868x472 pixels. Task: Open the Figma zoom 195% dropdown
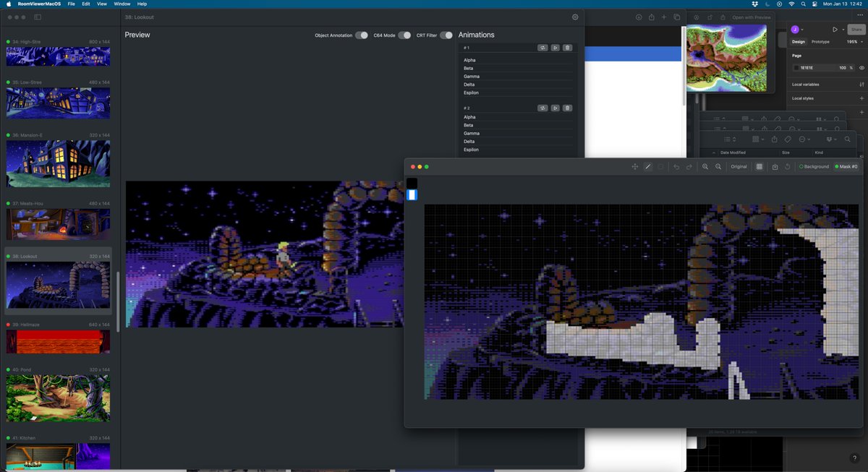point(854,42)
